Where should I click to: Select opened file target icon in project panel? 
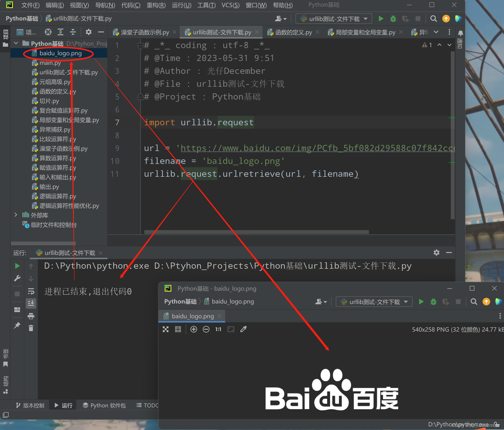[x=48, y=32]
